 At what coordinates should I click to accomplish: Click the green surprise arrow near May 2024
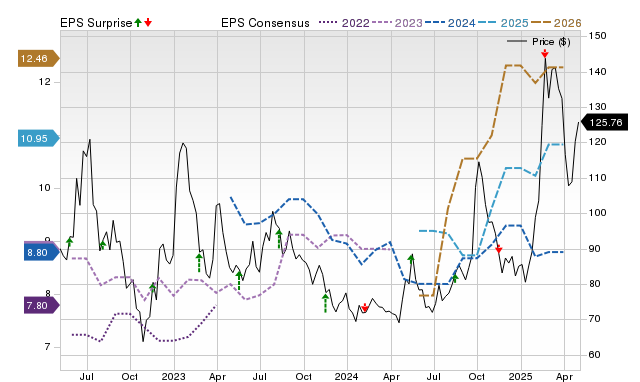(411, 258)
